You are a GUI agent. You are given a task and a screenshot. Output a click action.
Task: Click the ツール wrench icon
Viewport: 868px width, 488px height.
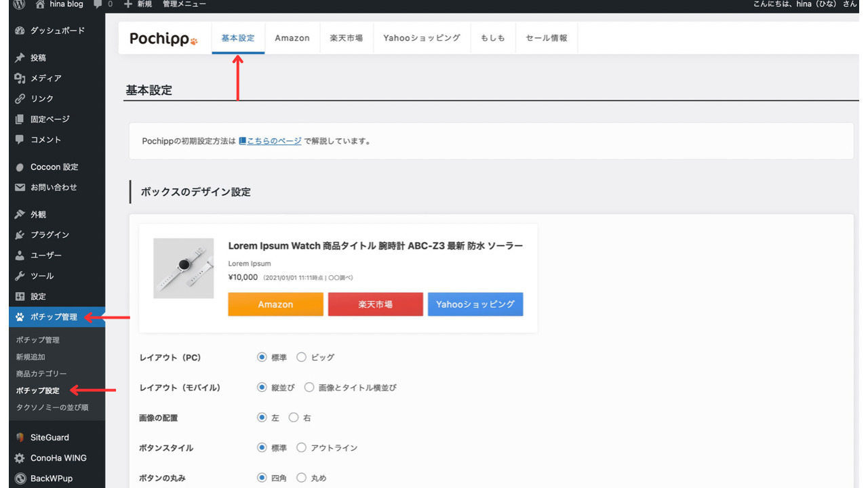coord(20,276)
